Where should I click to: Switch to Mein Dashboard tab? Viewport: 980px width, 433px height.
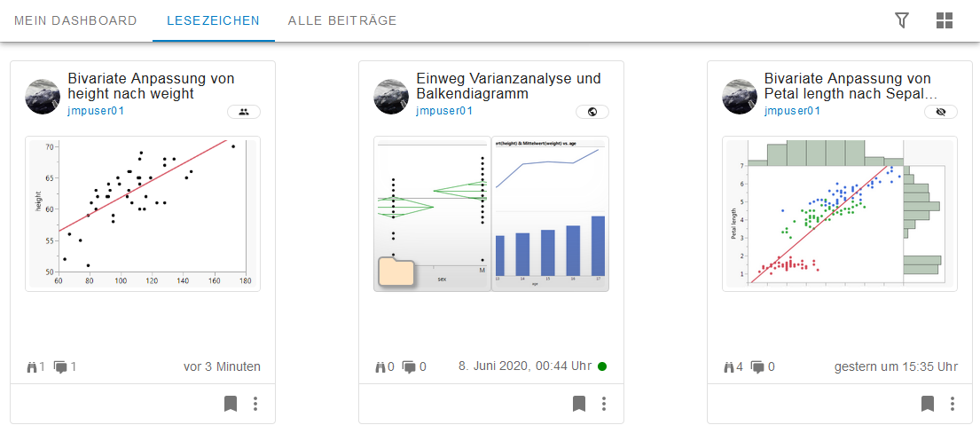coord(75,20)
